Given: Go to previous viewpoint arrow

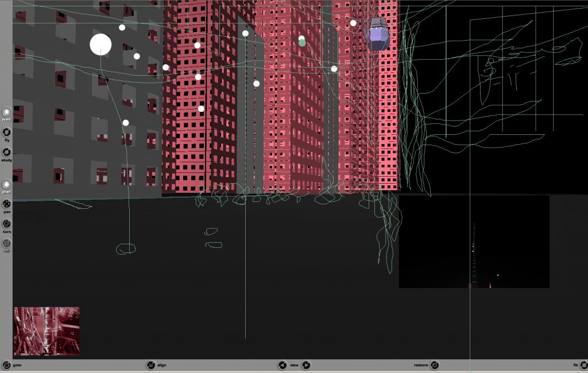Looking at the screenshot, I should point(282,365).
